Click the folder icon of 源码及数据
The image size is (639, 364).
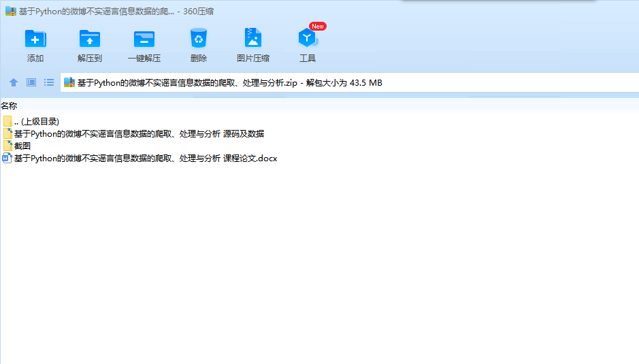(7, 134)
